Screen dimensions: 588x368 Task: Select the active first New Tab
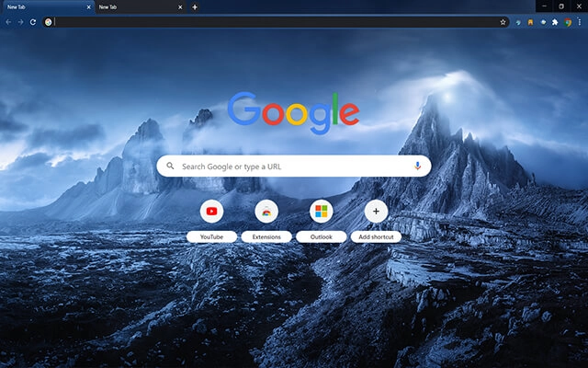pyautogui.click(x=47, y=7)
